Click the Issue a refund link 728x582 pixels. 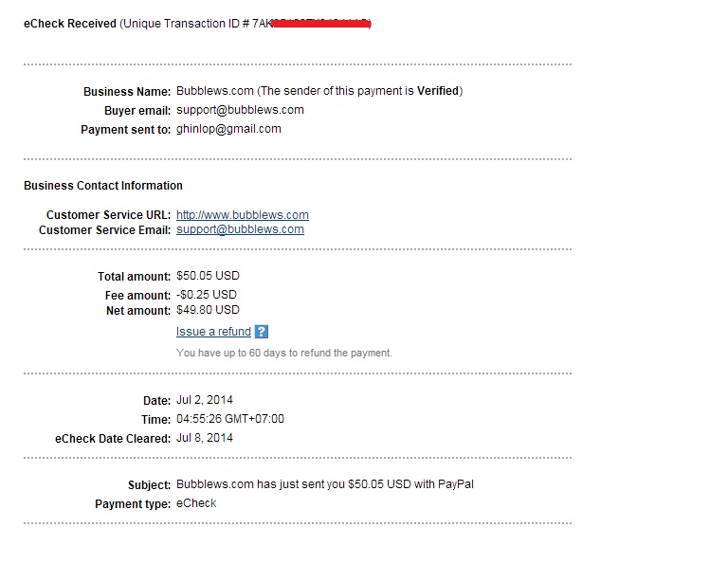(x=213, y=332)
